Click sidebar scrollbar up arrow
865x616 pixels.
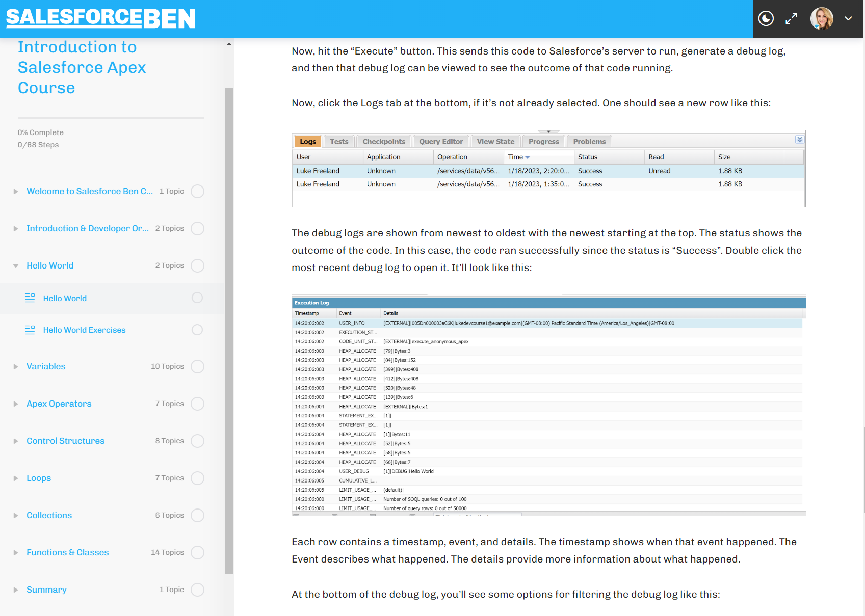coord(229,44)
